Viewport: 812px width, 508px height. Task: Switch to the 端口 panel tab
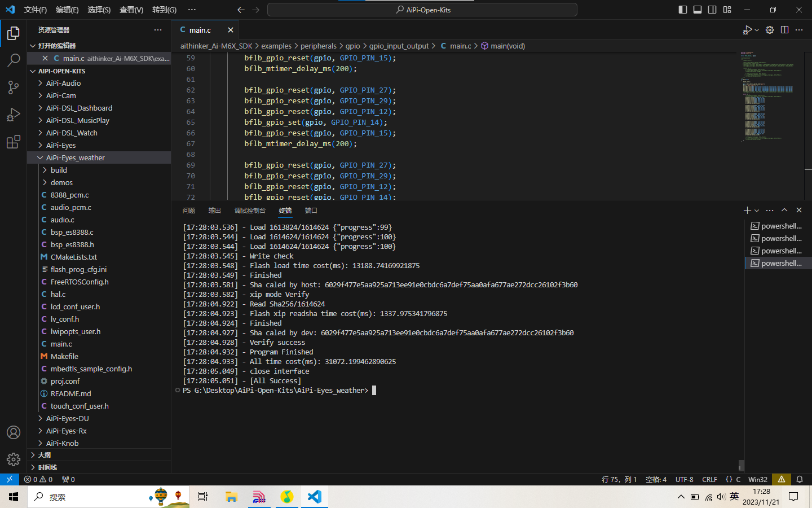point(311,211)
